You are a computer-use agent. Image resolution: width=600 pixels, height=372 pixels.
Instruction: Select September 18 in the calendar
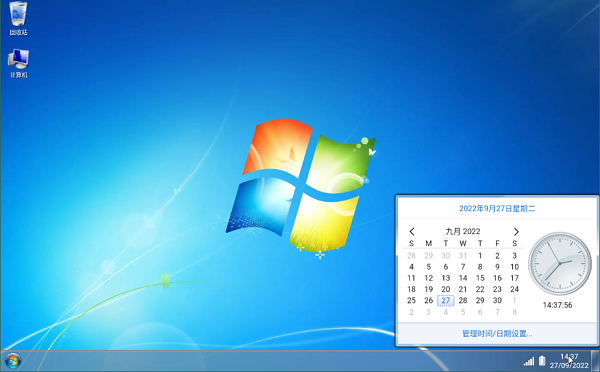coord(411,289)
